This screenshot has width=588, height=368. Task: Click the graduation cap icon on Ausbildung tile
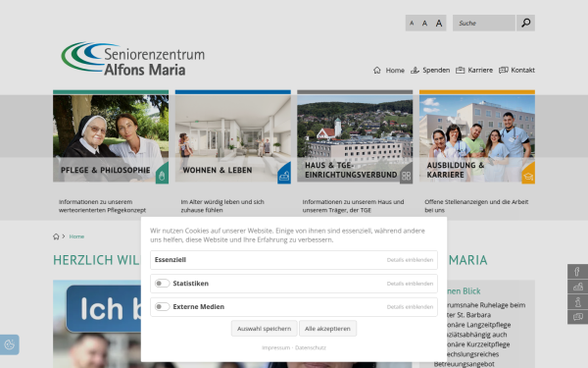point(528,177)
